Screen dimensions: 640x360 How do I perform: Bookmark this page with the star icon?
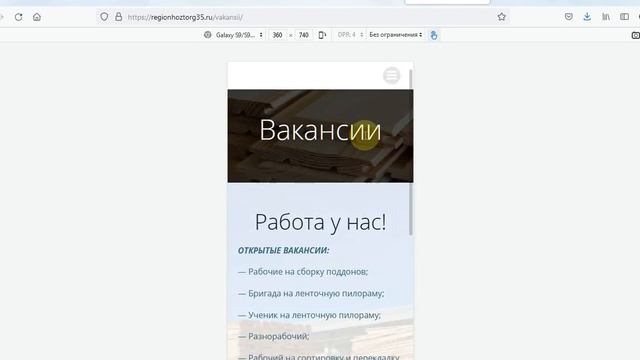(502, 17)
